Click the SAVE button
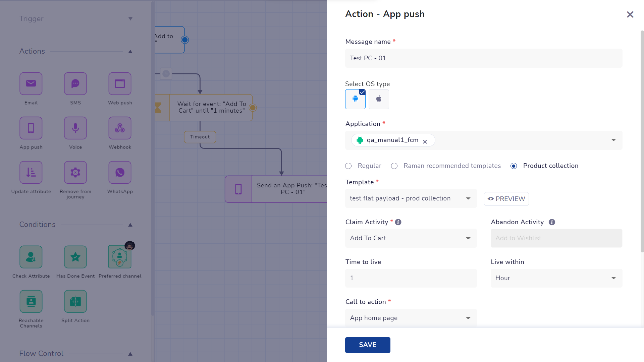The height and width of the screenshot is (362, 644). tap(368, 345)
